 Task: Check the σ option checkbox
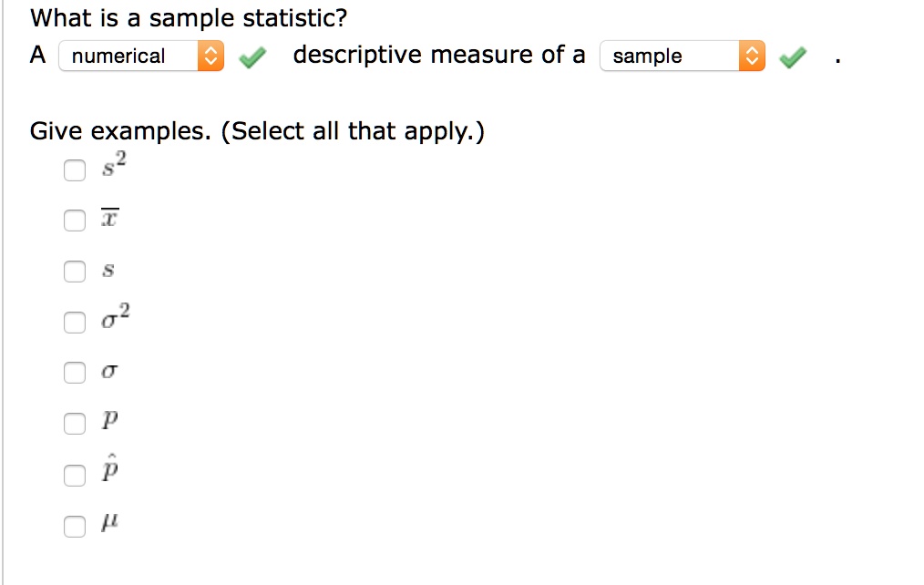75,372
